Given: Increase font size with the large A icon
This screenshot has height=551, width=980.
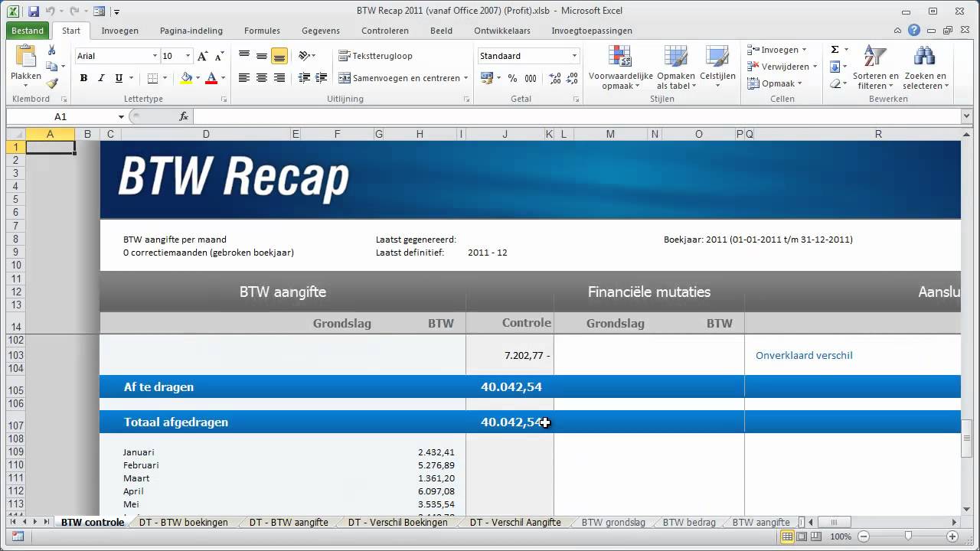Looking at the screenshot, I should (x=203, y=56).
